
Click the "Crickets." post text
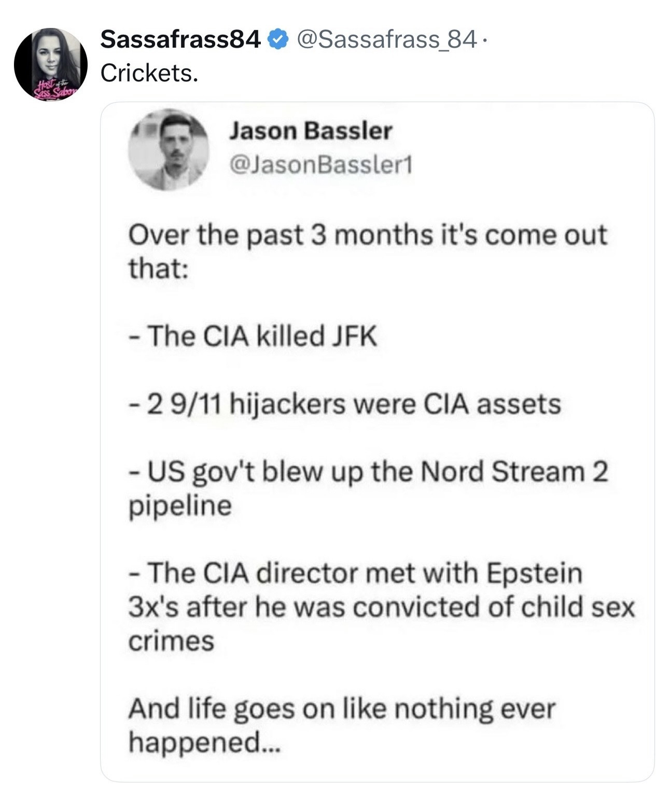coord(149,73)
